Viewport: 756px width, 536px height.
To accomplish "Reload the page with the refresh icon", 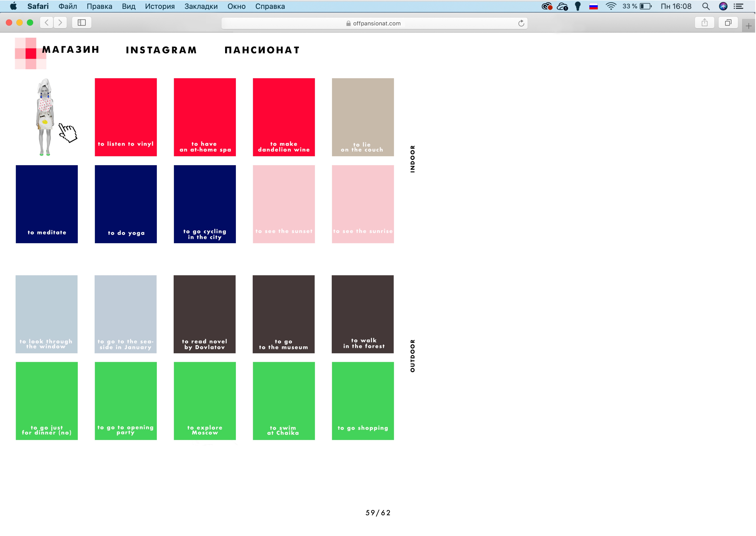I will click(521, 23).
